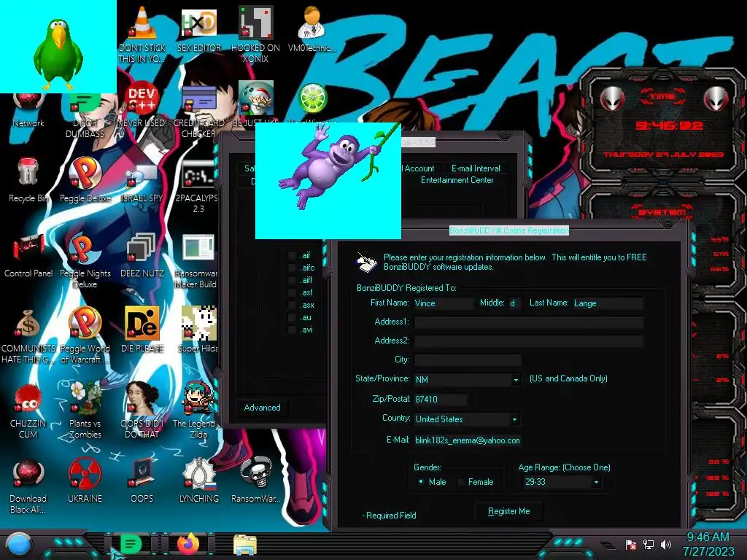Open the network tray icon
Image resolution: width=747 pixels, height=560 pixels.
[649, 544]
